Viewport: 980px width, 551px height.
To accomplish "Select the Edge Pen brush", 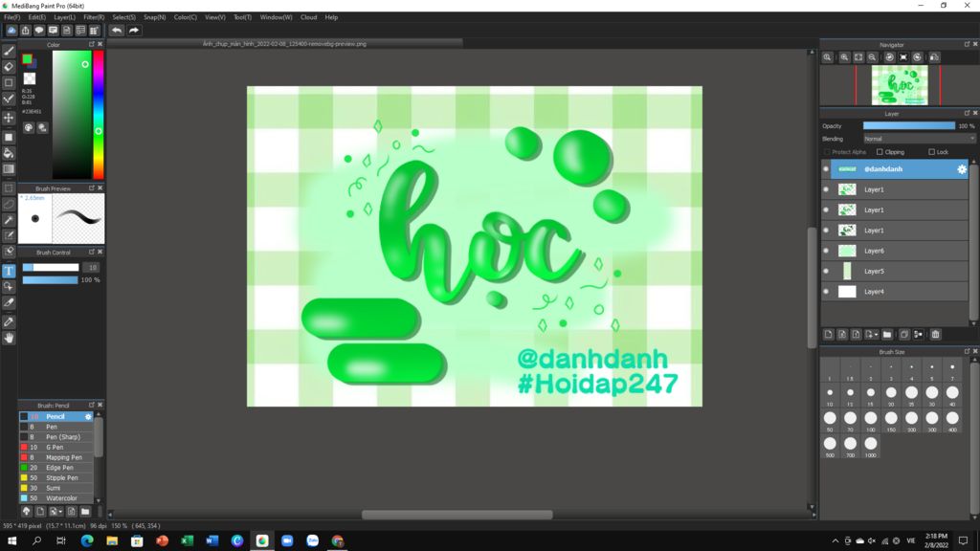I will pyautogui.click(x=56, y=468).
